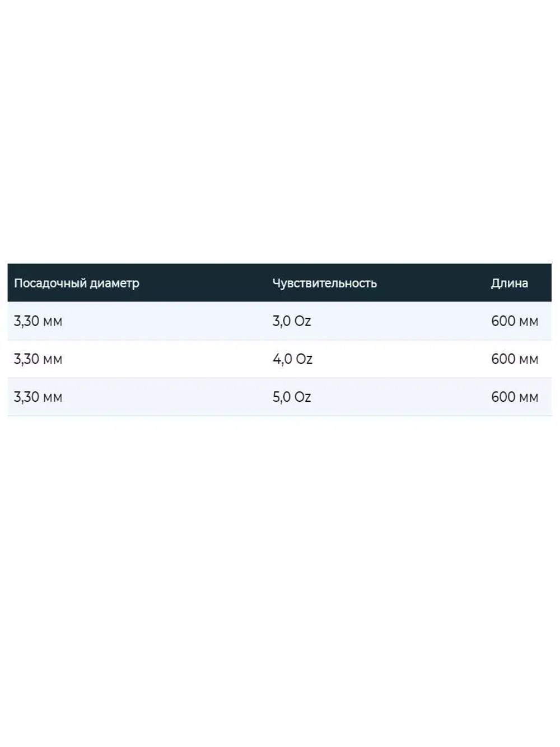Click 600 мм in the 4,0 Oz row

click(514, 359)
